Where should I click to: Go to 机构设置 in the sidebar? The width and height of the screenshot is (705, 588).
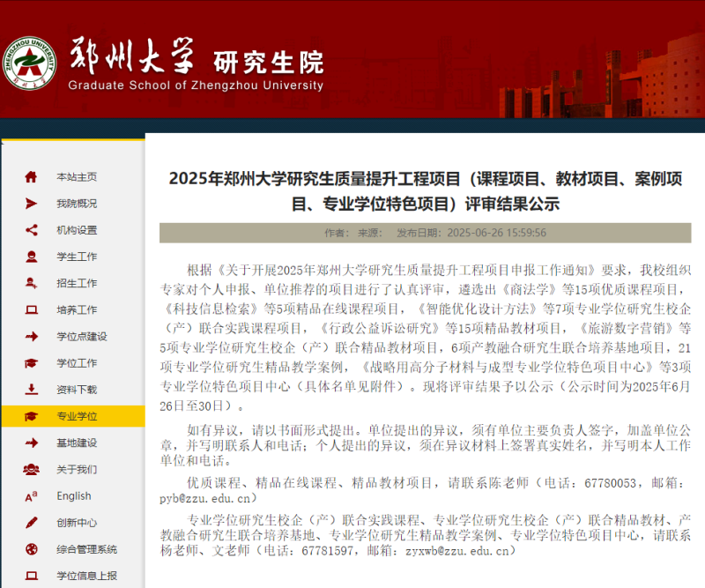pyautogui.click(x=77, y=230)
